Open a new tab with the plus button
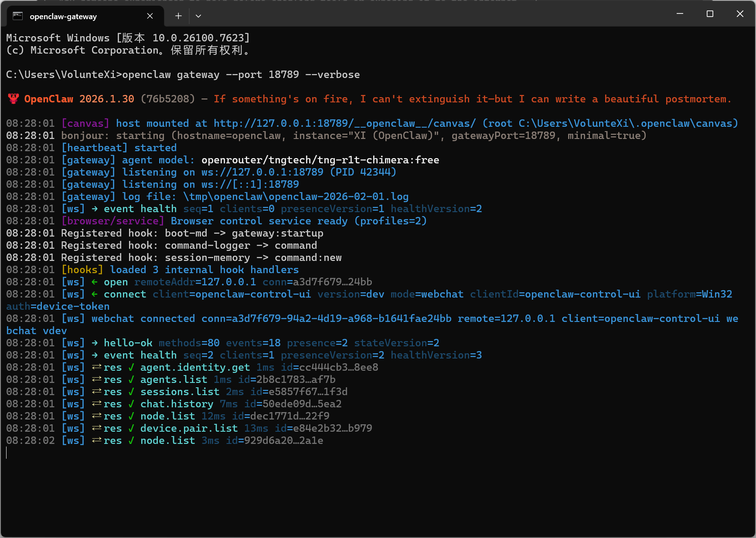The image size is (756, 538). tap(178, 16)
